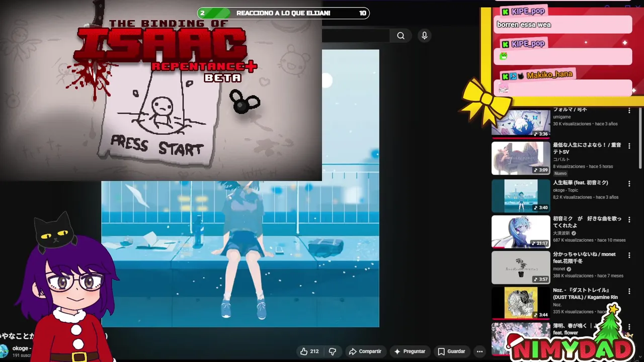Open the 3:57 monet video thumbnail
The width and height of the screenshot is (644, 362).
(521, 267)
